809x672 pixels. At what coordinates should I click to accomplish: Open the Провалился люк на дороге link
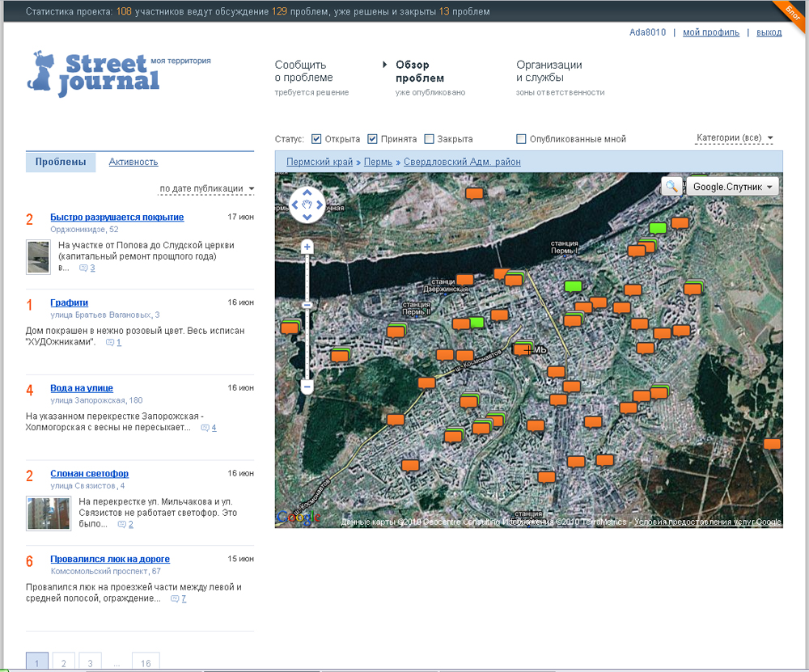(110, 559)
